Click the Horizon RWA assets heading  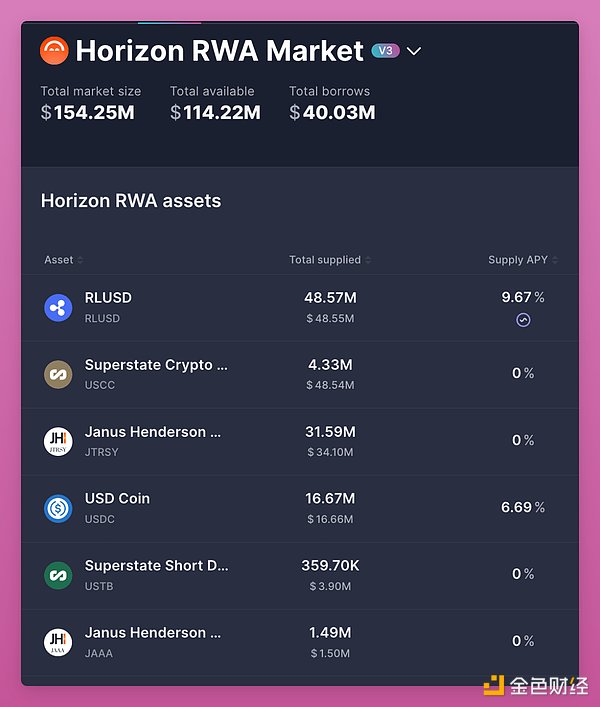pyautogui.click(x=131, y=201)
